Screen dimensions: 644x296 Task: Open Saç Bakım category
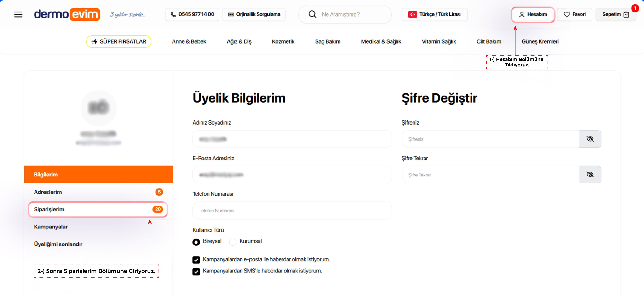tap(328, 41)
